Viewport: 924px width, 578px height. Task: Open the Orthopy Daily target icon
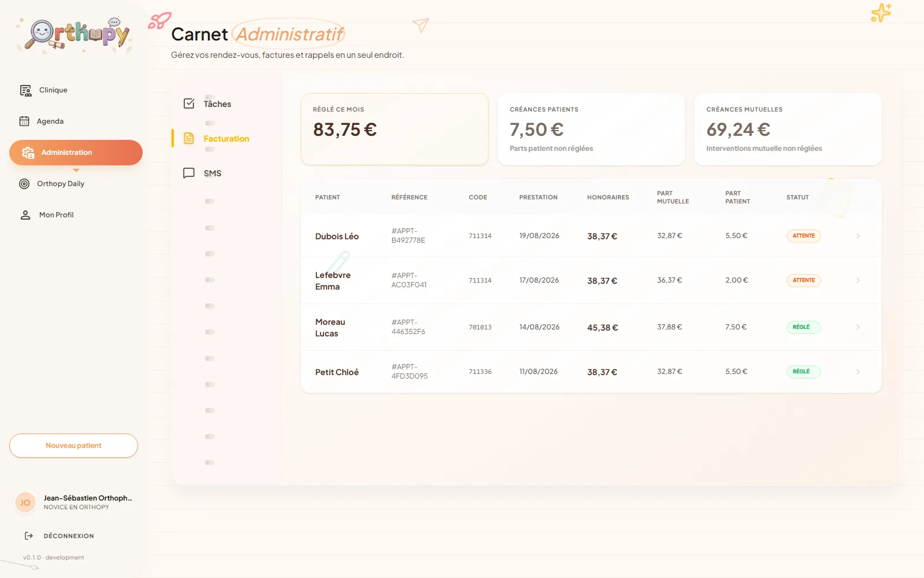[x=24, y=184]
